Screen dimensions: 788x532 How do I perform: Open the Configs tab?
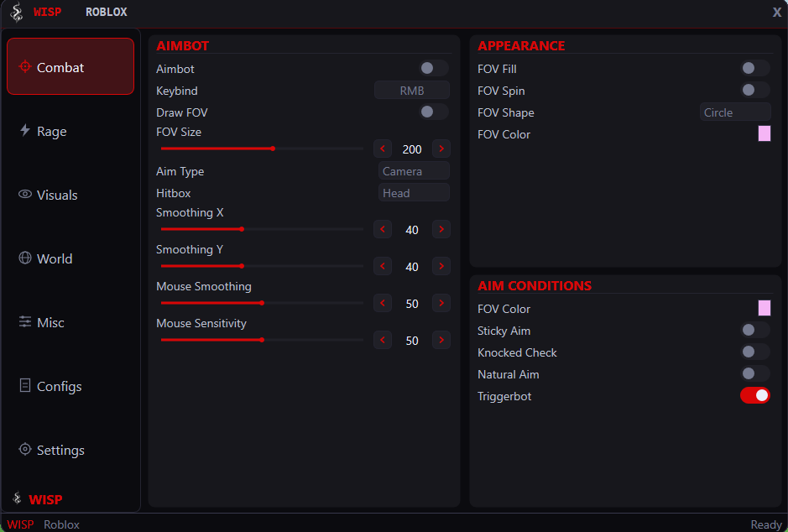(70, 386)
